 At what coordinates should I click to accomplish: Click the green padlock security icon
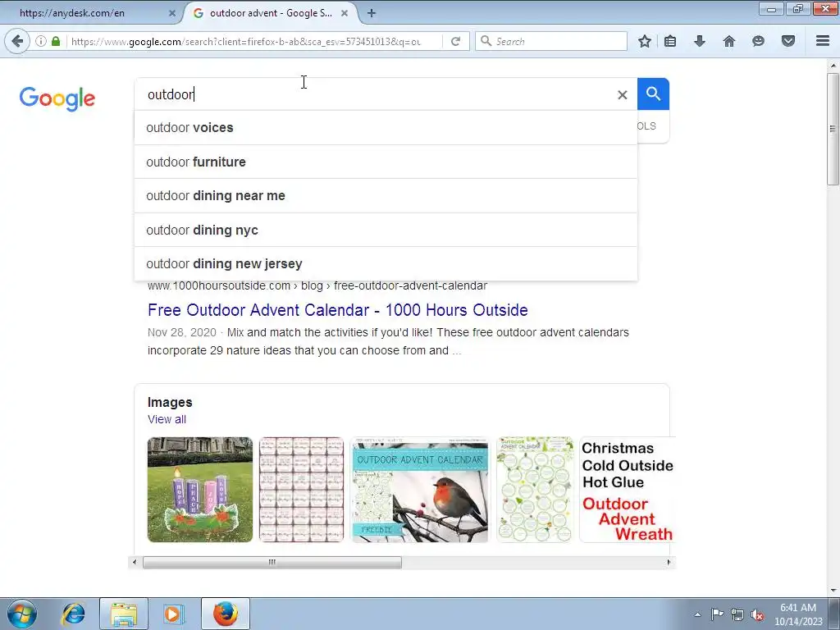56,41
